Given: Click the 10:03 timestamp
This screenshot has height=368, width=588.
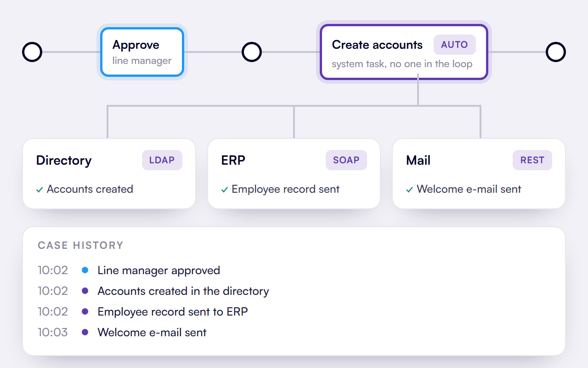Looking at the screenshot, I should point(53,332).
